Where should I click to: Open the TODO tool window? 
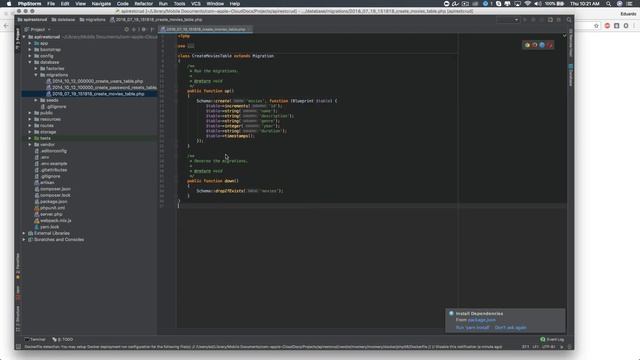pos(63,340)
